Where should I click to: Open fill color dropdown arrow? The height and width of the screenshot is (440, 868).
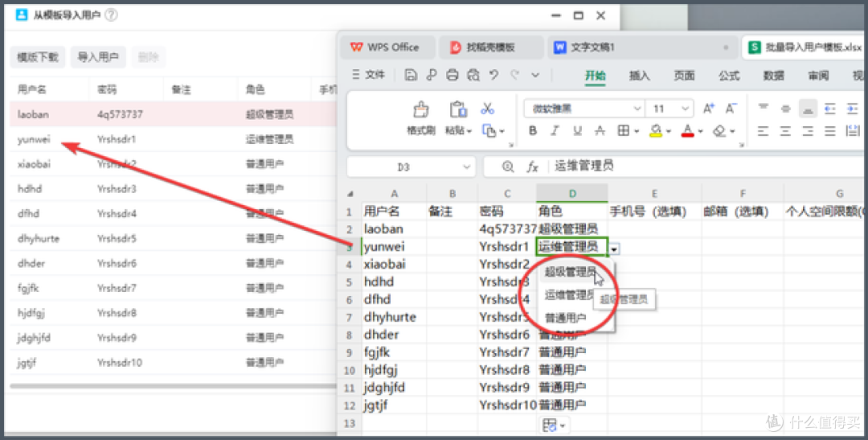(669, 131)
